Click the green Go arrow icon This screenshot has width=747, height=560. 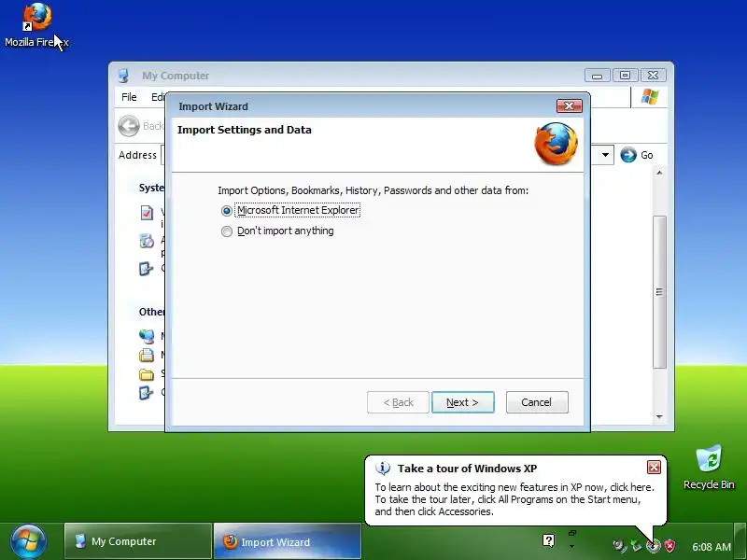[628, 155]
